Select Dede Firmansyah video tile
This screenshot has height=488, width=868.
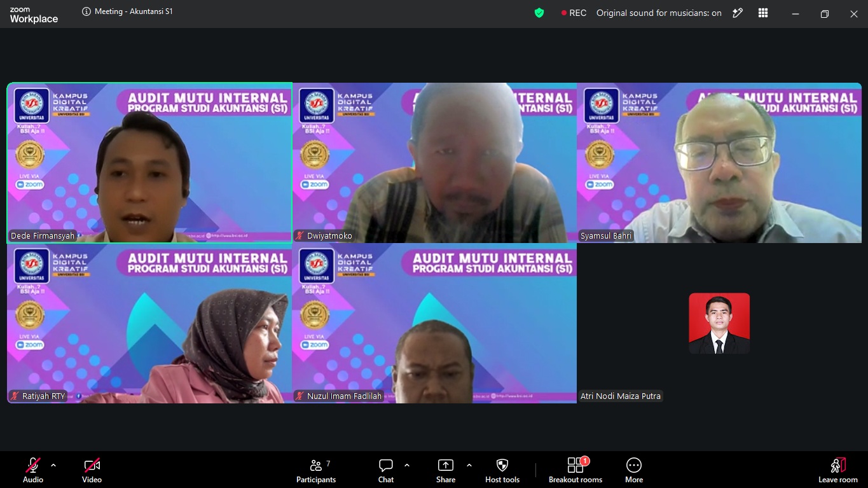click(x=149, y=163)
